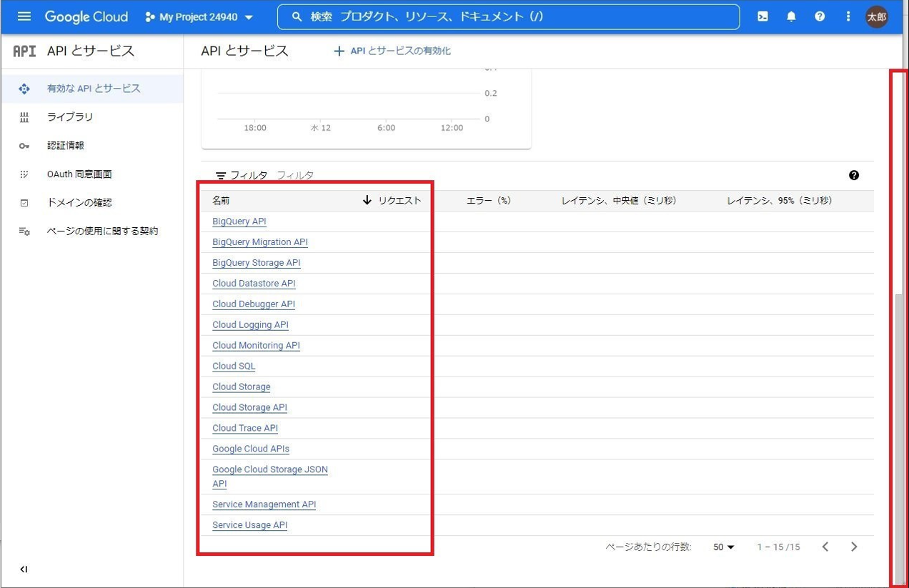The image size is (909, 588).
Task: Open the 太郎 account avatar
Action: tap(877, 16)
